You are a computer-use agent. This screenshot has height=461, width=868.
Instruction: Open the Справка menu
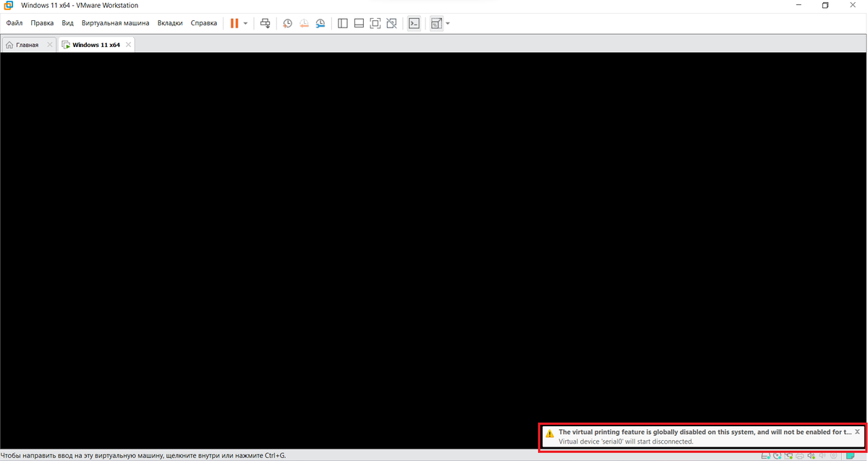[x=204, y=23]
